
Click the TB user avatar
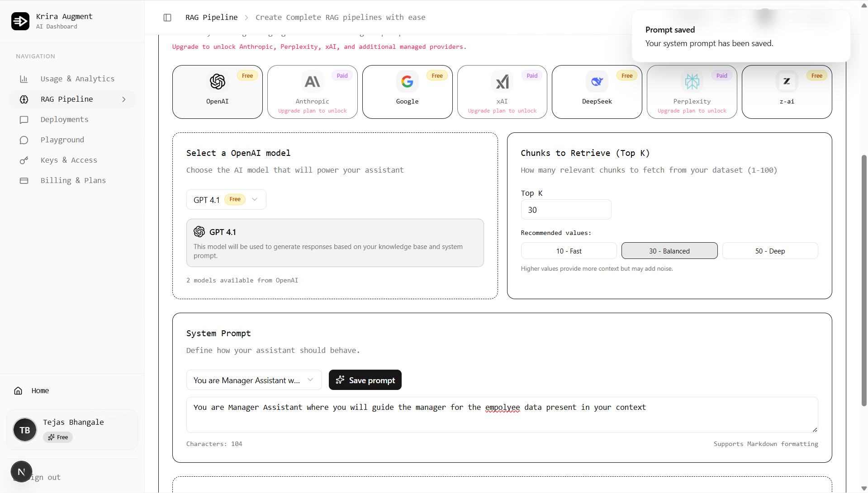coord(25,430)
